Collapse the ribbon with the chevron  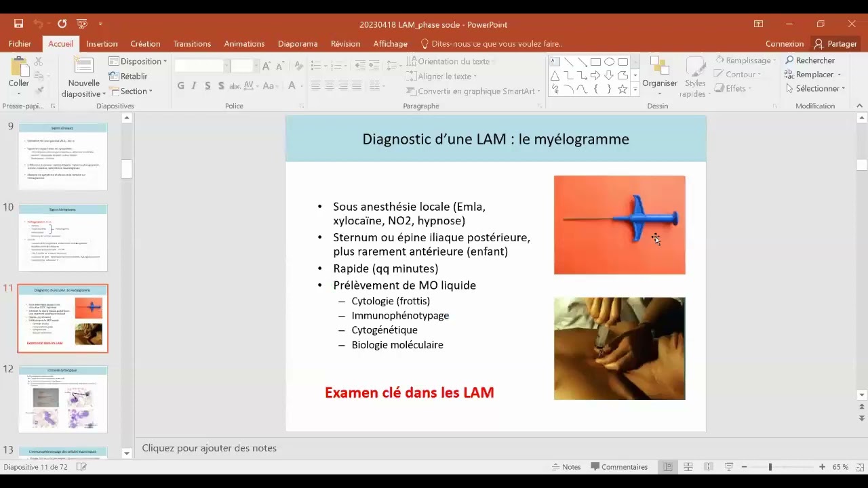[860, 106]
